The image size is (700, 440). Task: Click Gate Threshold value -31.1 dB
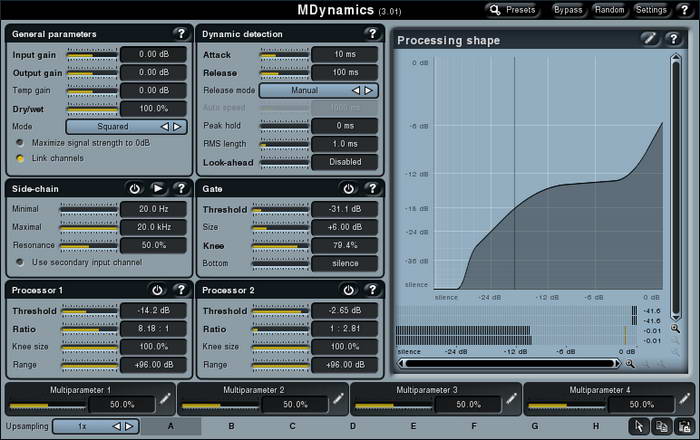(345, 209)
